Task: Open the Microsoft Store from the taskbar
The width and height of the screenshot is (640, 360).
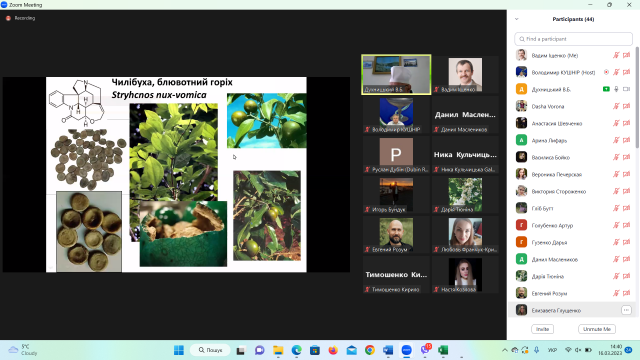Action: (x=315, y=350)
